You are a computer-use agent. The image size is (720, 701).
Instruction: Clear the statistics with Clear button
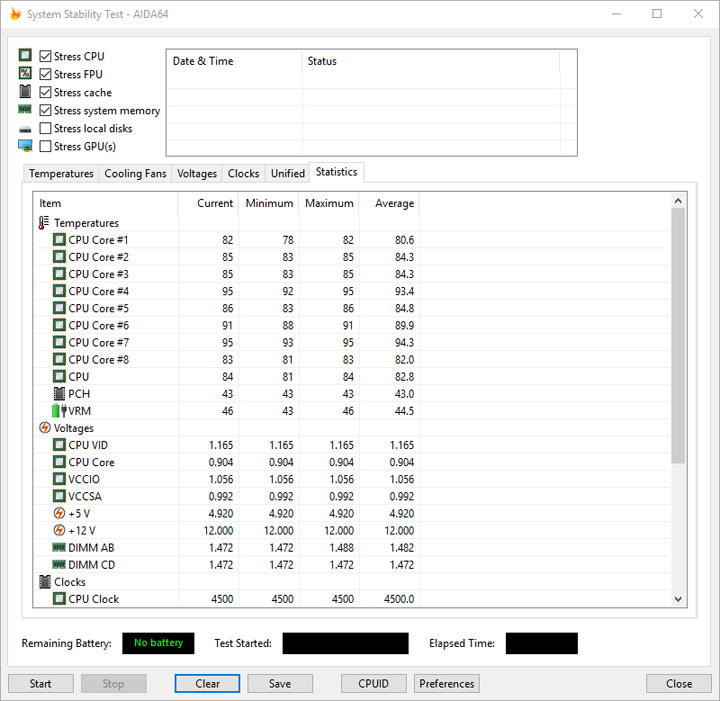(x=207, y=684)
